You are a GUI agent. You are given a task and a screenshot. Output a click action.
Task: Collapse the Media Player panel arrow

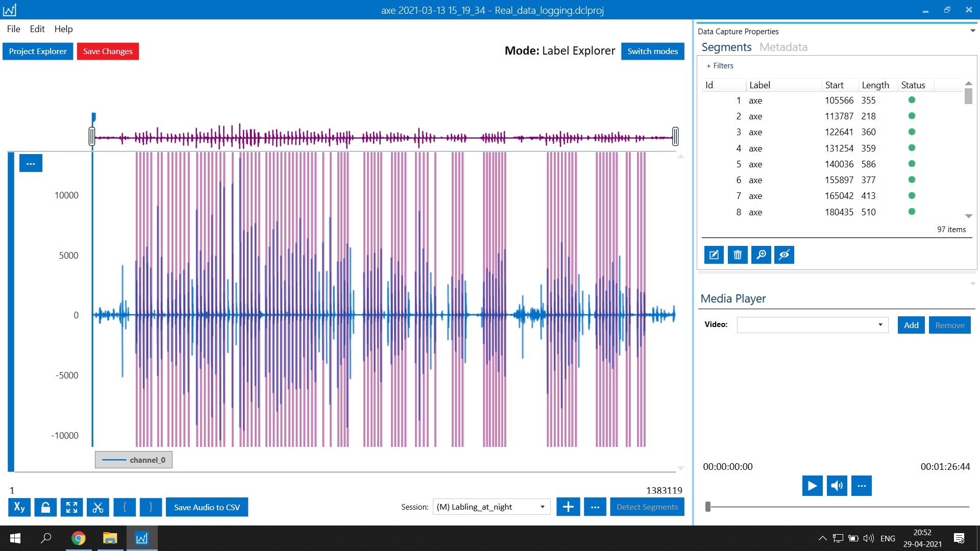click(x=972, y=284)
